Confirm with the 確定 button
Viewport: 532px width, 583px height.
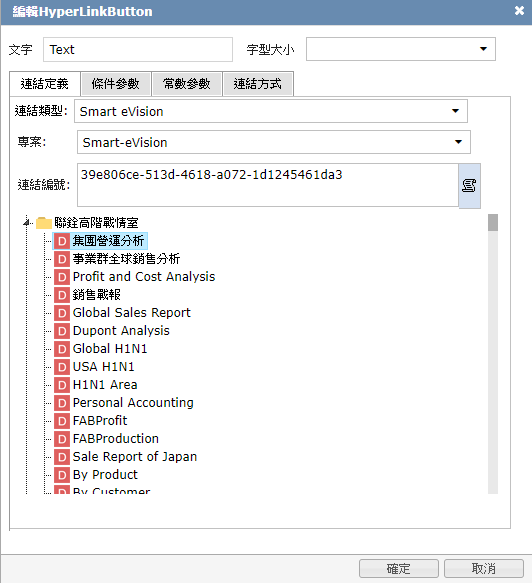click(x=399, y=568)
